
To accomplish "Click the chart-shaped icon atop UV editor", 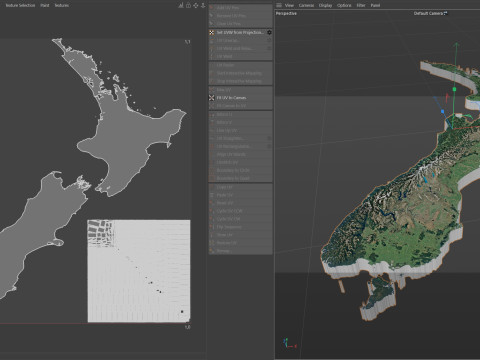I will tap(181, 5).
